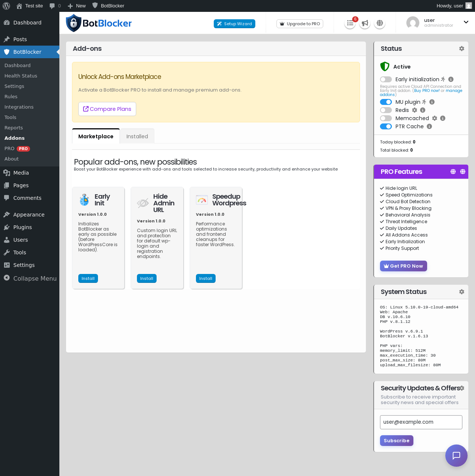Click the Today blocked count text
The image size is (475, 476).
[x=398, y=142]
